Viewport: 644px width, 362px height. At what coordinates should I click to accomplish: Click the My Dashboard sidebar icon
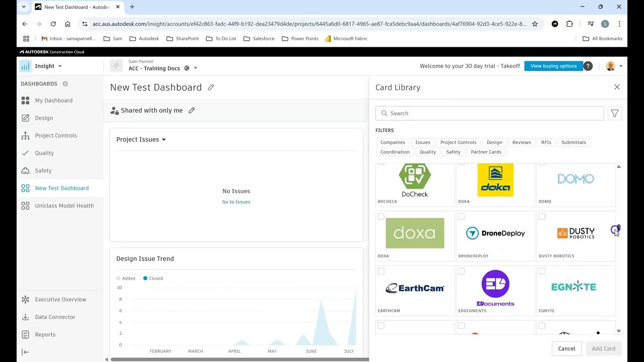click(x=25, y=101)
